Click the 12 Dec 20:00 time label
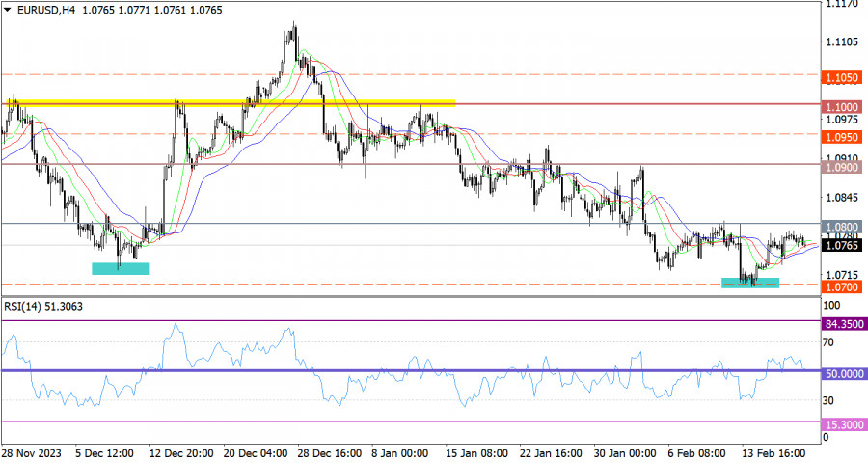The height and width of the screenshot is (463, 868). pos(181,453)
